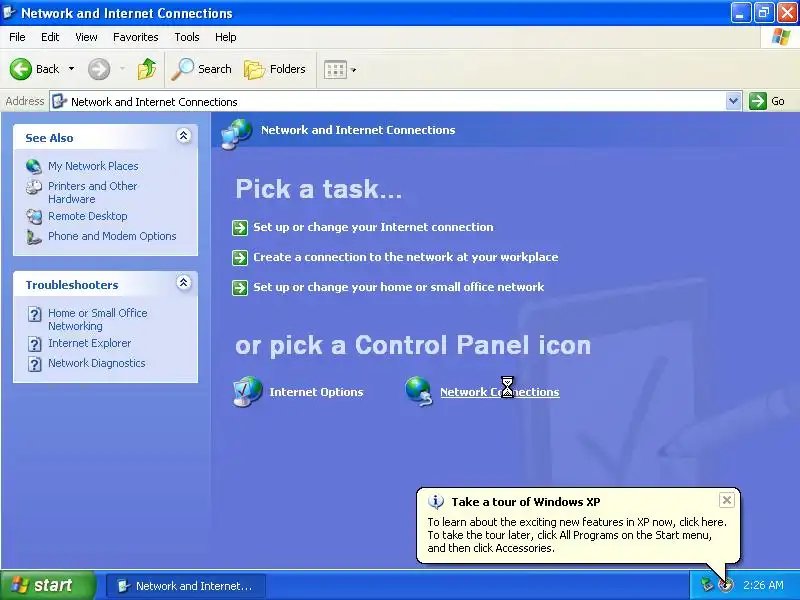Click the Remote Desktop icon
800x600 pixels.
(x=34, y=216)
